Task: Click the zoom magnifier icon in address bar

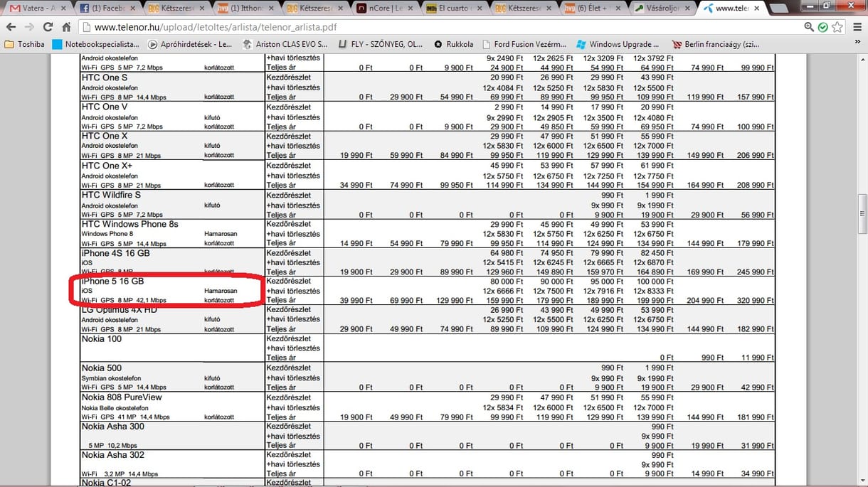Action: pos(810,27)
